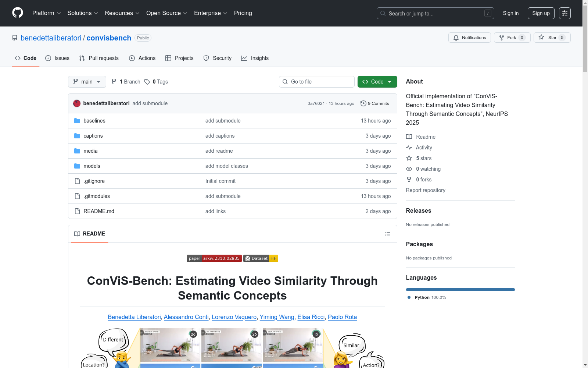Open Alessandro Conti author link
This screenshot has height=368, width=588.
coord(186,317)
